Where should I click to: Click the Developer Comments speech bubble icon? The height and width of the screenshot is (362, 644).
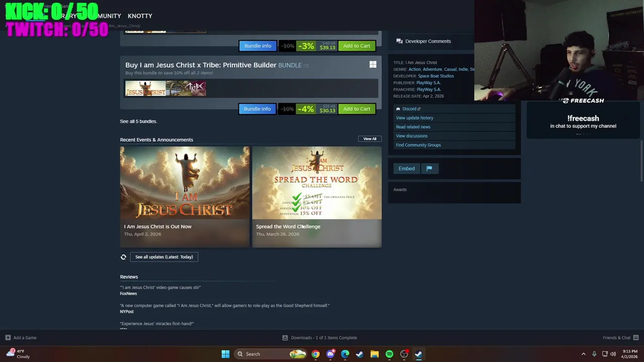399,41
